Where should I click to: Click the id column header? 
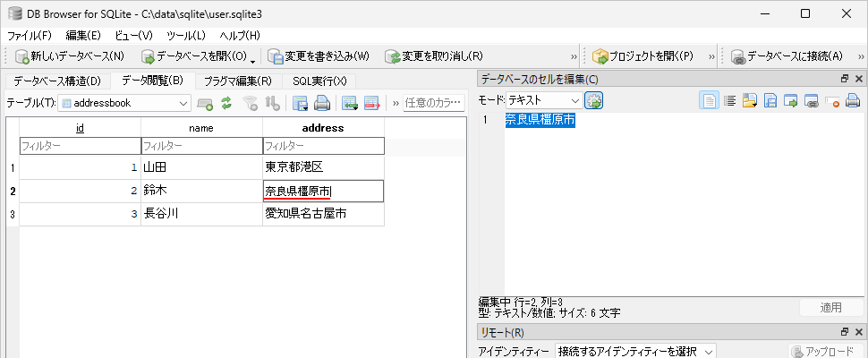coord(80,128)
